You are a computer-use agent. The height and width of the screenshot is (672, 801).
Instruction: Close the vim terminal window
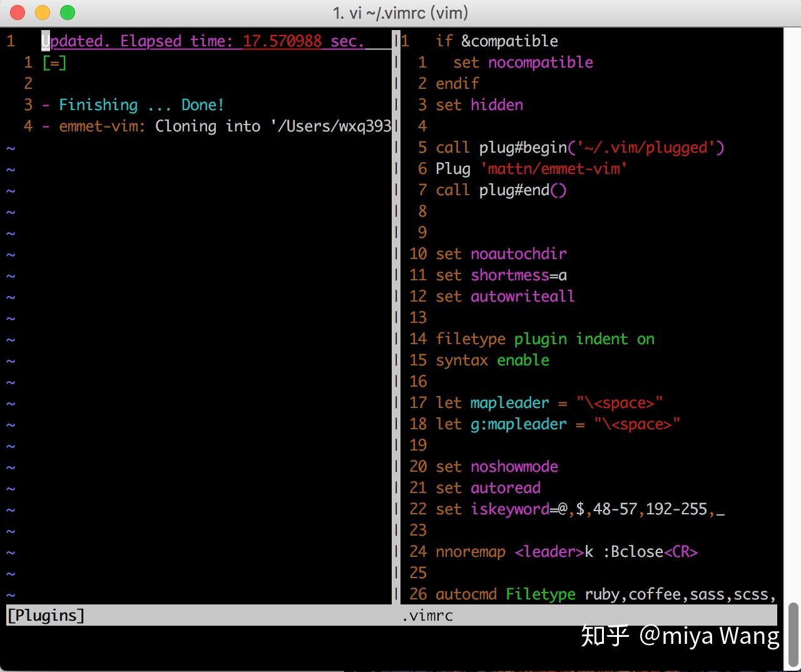click(x=18, y=13)
